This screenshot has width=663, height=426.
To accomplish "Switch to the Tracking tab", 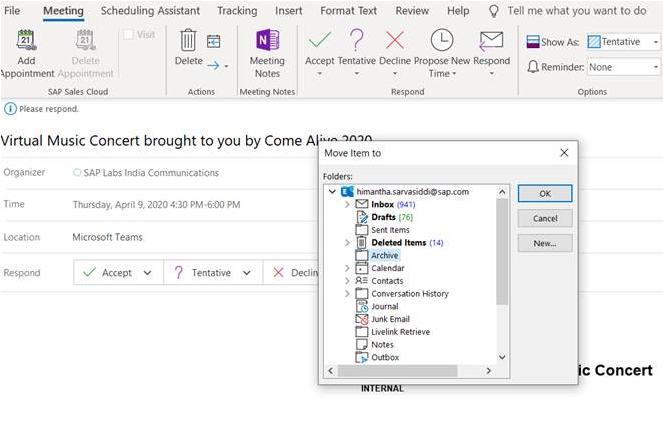I will pos(237,11).
